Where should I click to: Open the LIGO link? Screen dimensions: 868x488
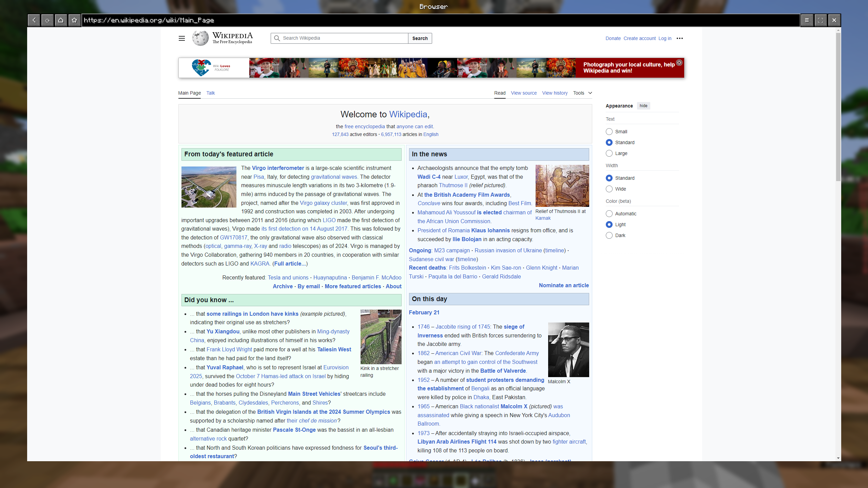tap(329, 220)
